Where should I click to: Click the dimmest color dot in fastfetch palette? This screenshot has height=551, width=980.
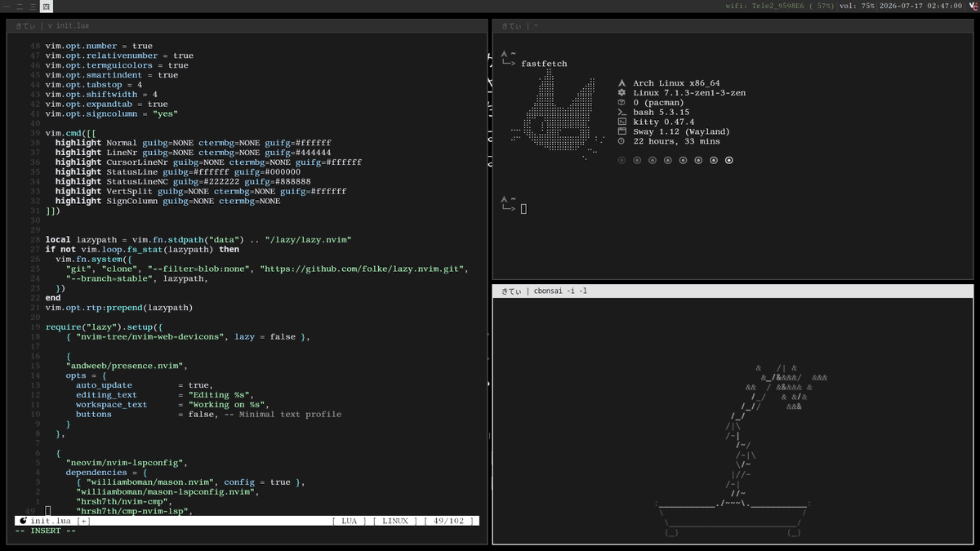coord(621,160)
